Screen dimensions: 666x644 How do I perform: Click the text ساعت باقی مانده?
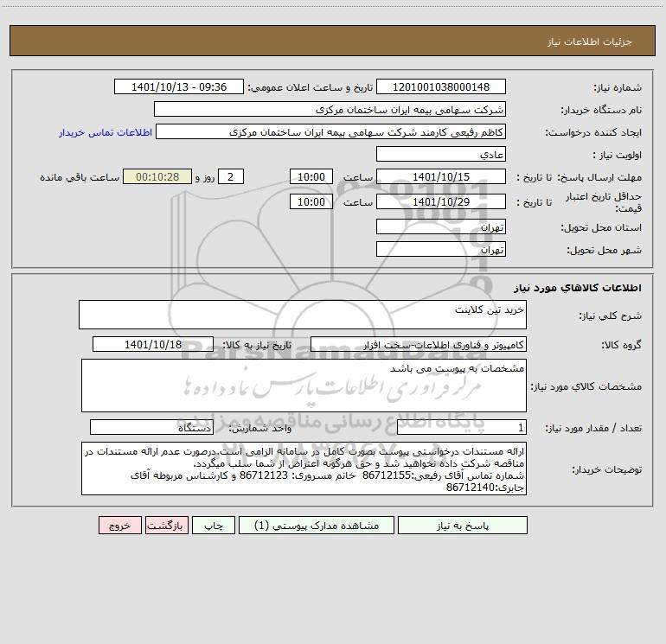click(x=80, y=177)
